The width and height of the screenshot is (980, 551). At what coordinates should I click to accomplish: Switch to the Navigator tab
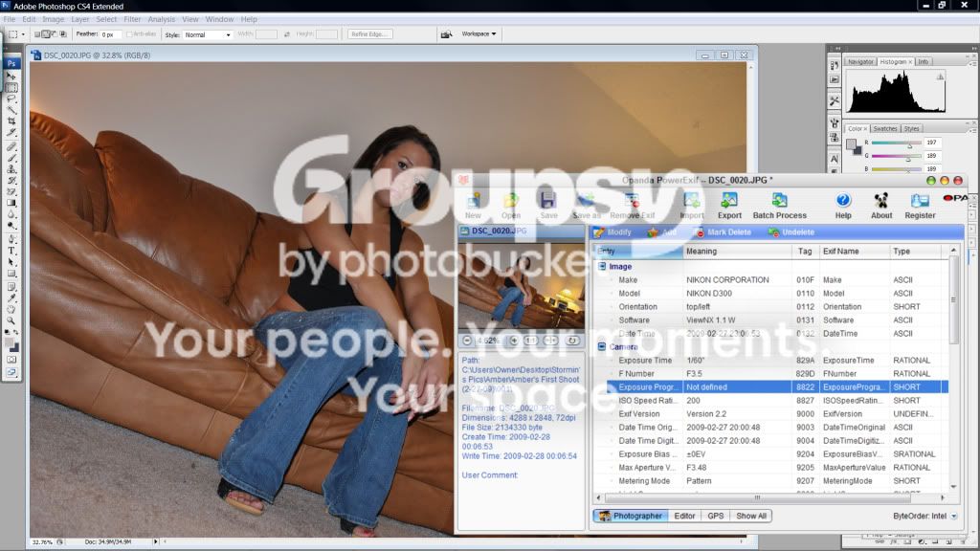860,62
